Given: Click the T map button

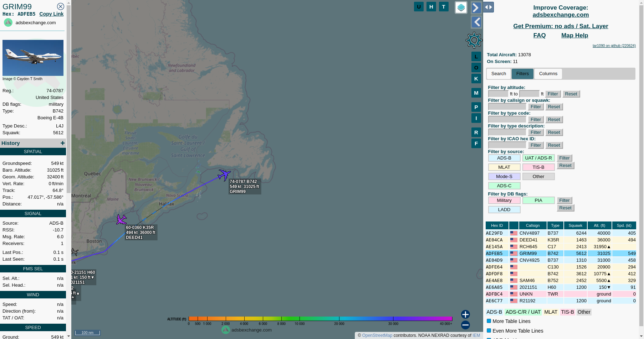Looking at the screenshot, I should (444, 6).
